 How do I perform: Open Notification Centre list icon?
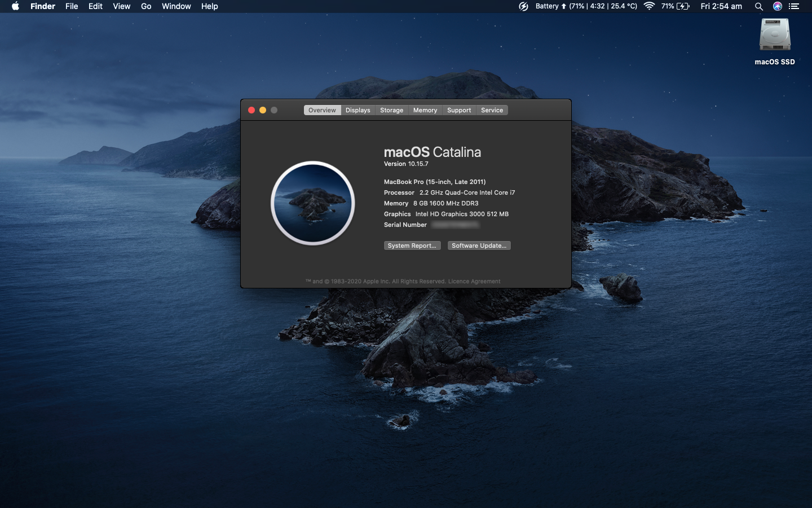pos(794,6)
